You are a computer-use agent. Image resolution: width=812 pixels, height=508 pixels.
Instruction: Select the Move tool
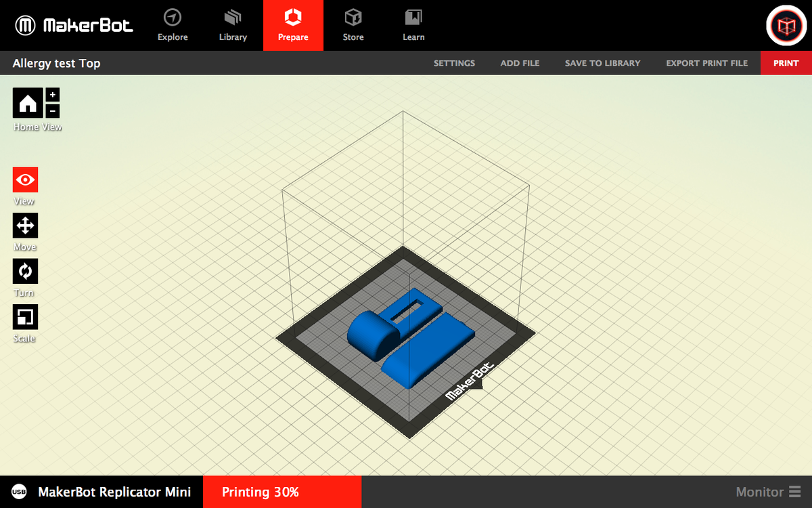pos(26,226)
